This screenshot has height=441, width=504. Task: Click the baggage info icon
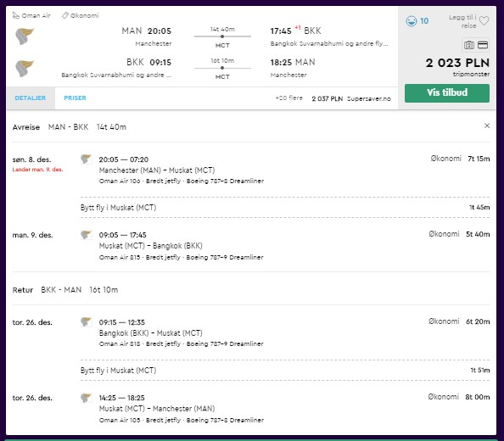pyautogui.click(x=469, y=45)
